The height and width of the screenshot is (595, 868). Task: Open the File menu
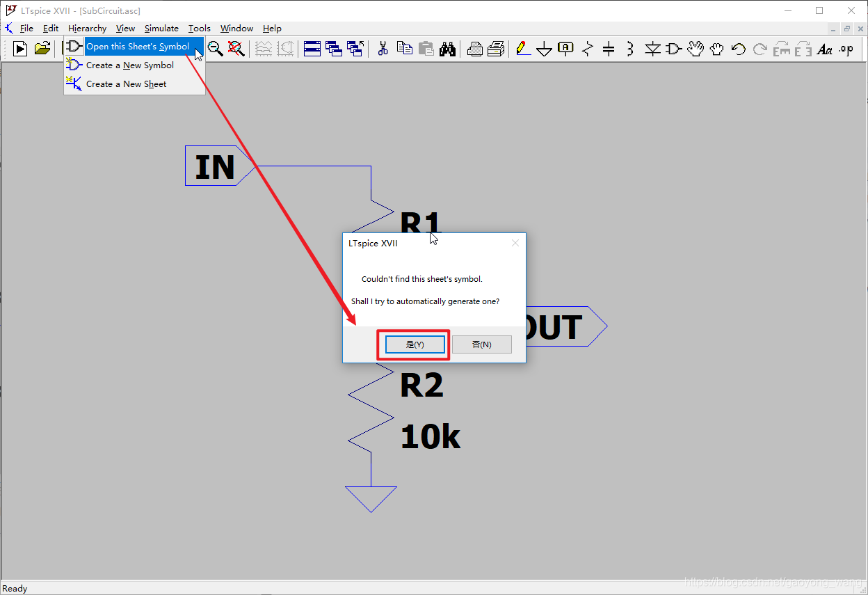pyautogui.click(x=26, y=29)
